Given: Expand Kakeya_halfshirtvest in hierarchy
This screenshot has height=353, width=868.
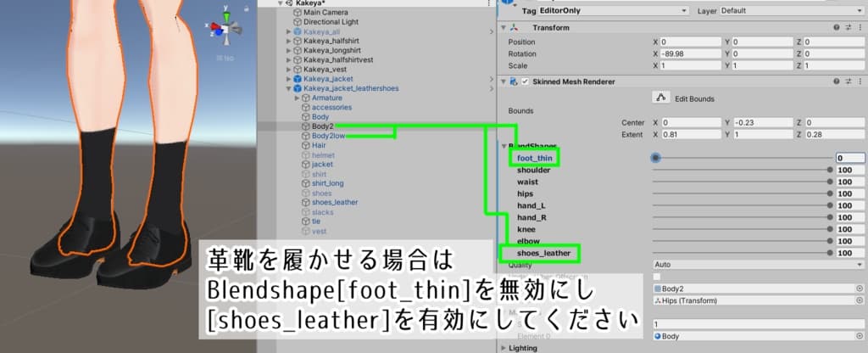Looking at the screenshot, I should (288, 60).
